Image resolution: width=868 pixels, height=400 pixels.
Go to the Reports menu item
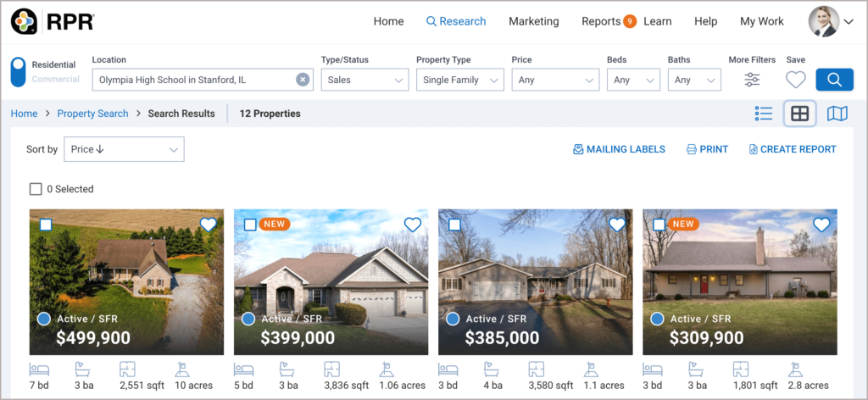click(x=600, y=21)
